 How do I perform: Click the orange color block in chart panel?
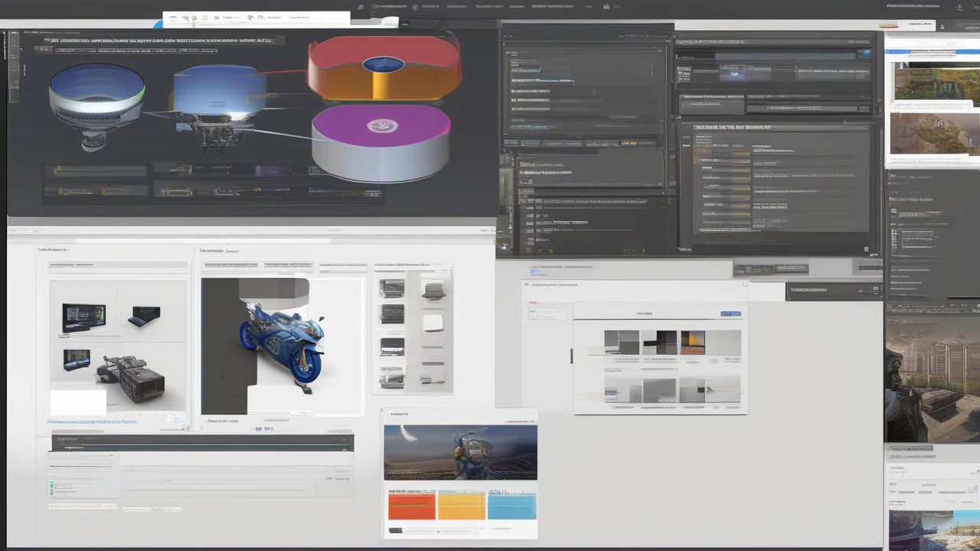[411, 506]
